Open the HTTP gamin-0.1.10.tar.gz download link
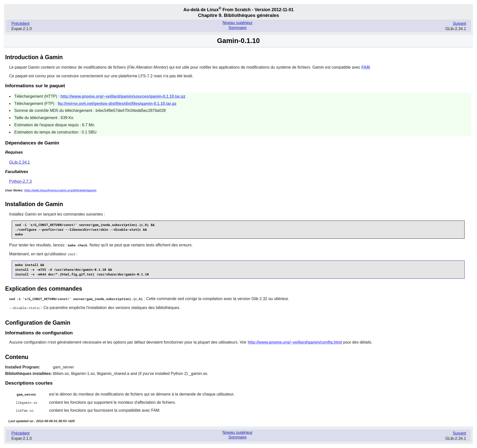This screenshot has width=477, height=448. [123, 96]
